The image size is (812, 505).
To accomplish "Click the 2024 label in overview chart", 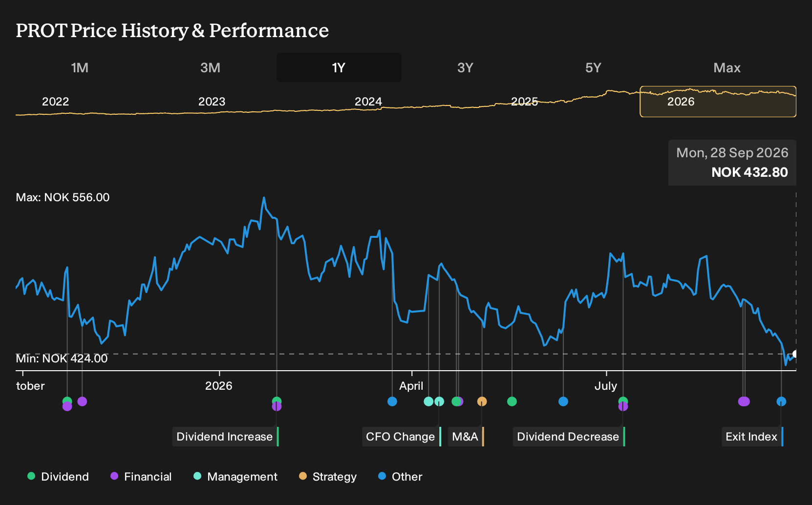I will (x=368, y=102).
